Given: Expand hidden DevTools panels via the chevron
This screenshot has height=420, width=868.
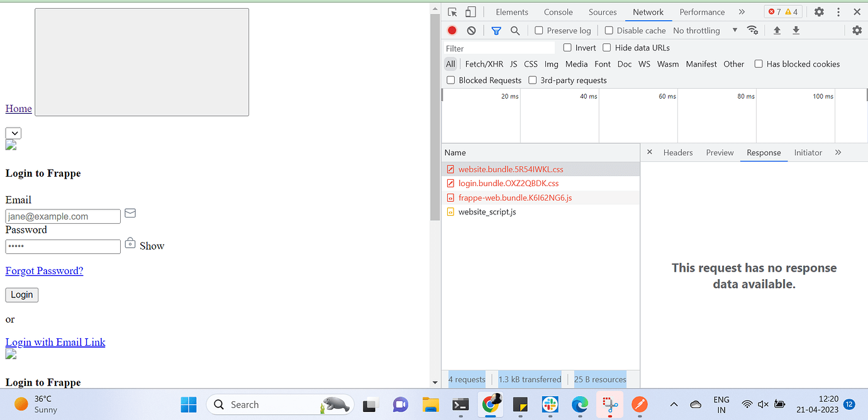Looking at the screenshot, I should [x=742, y=11].
